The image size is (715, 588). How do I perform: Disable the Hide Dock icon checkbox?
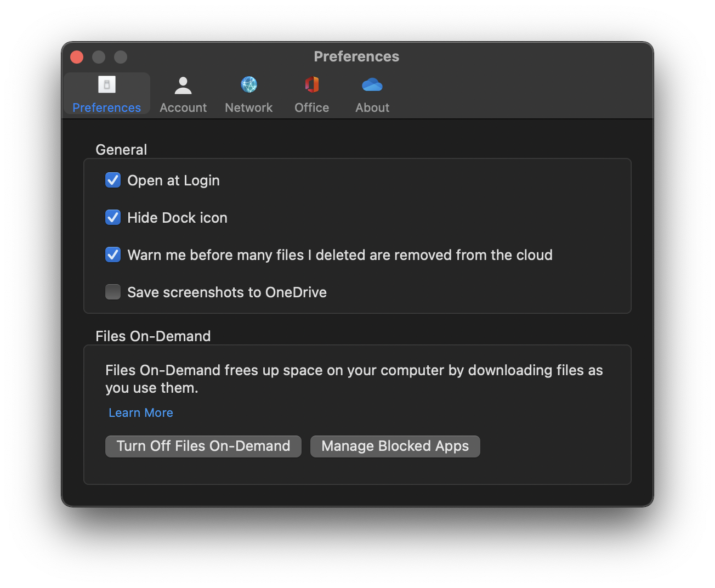pos(113,218)
